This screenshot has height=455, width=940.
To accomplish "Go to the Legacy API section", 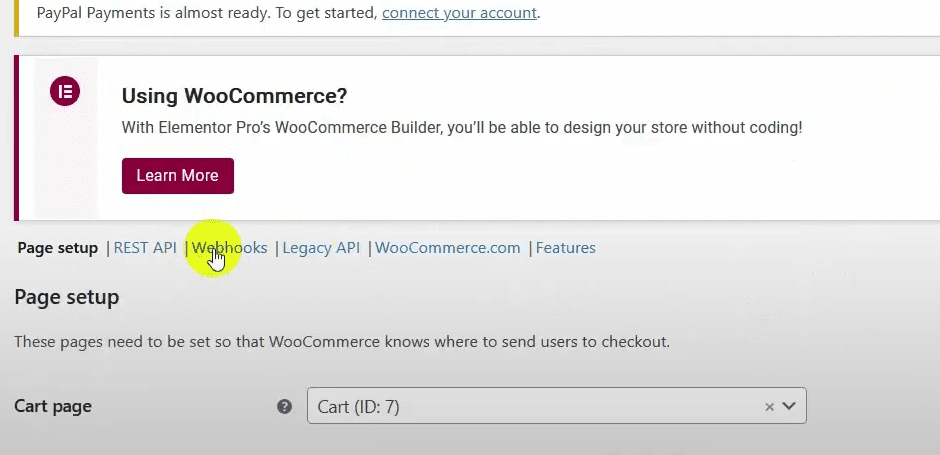I will pos(321,248).
